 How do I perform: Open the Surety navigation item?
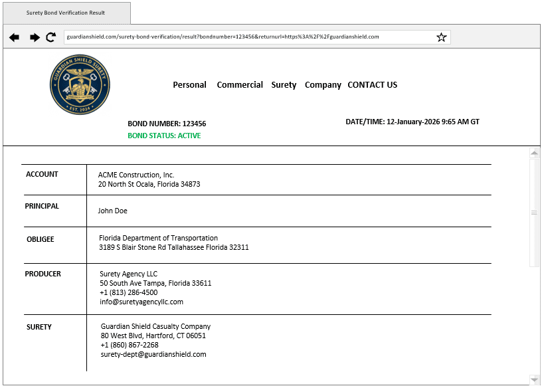[284, 85]
